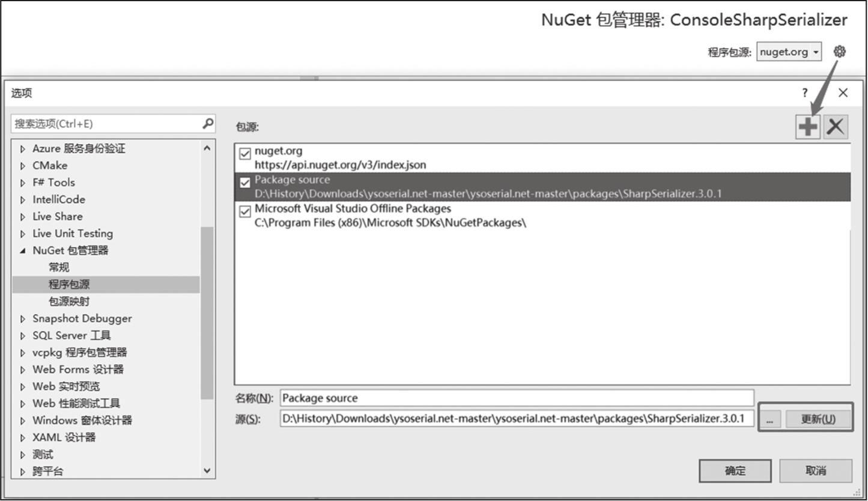Expand the Snapshot Debugger node
The image size is (868, 501).
tap(23, 319)
